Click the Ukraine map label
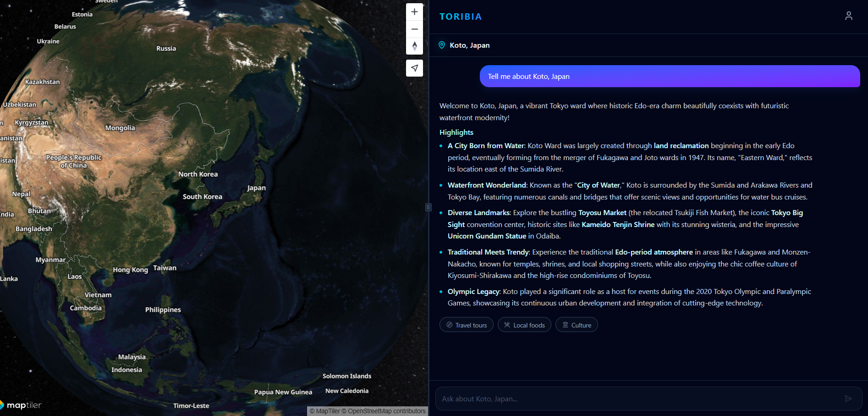 click(48, 41)
